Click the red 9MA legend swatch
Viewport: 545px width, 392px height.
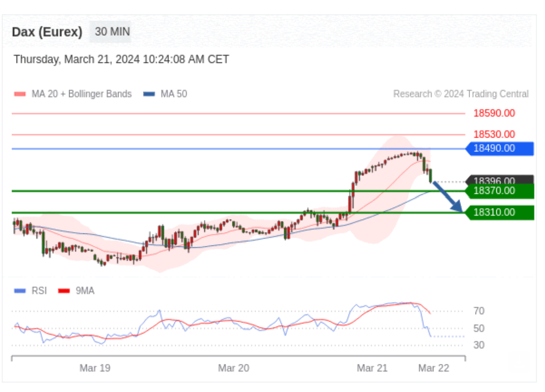click(x=64, y=291)
